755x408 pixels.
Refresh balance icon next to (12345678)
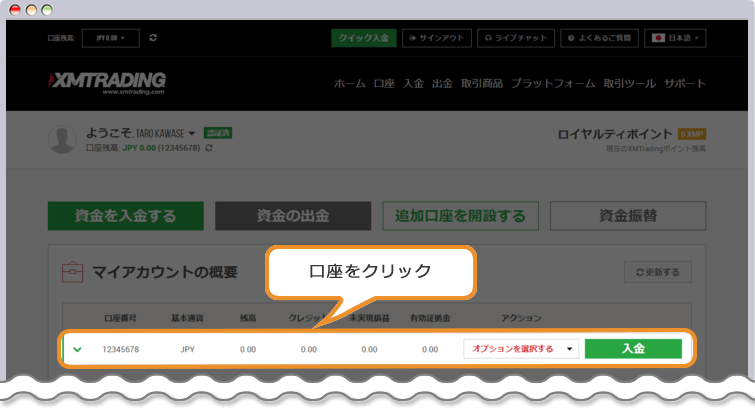209,148
